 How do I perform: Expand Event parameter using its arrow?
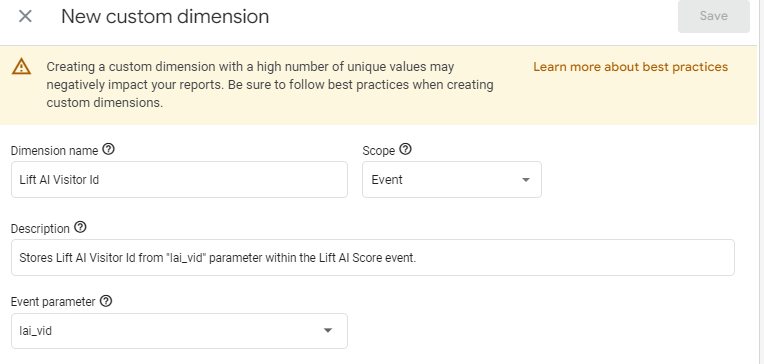(328, 331)
